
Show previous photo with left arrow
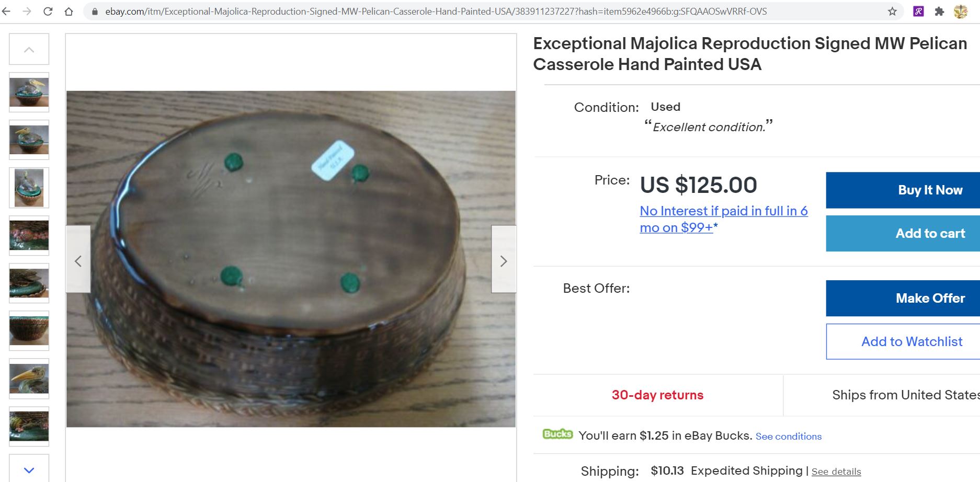(x=78, y=260)
